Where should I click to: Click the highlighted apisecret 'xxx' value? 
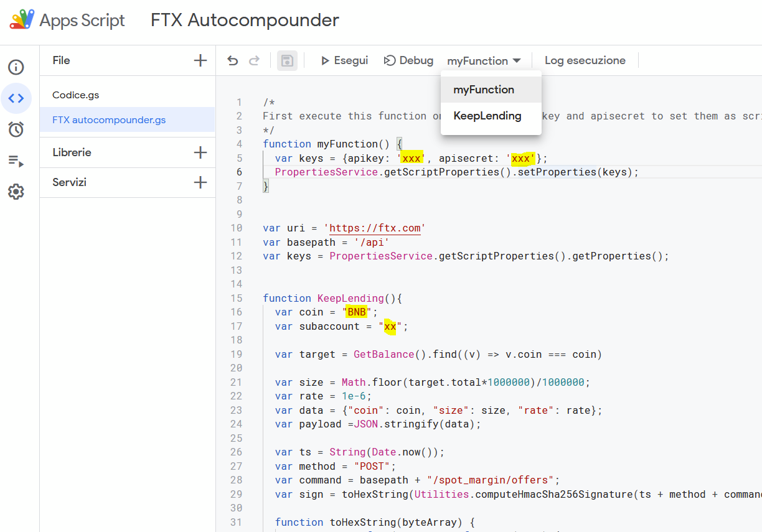(521, 158)
